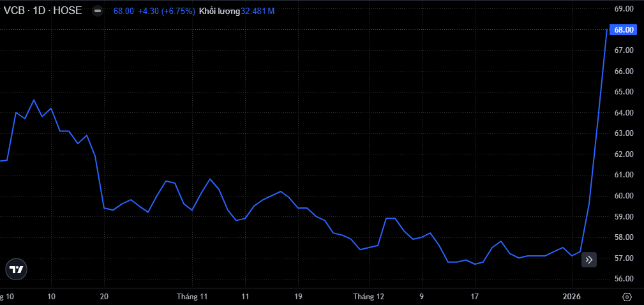Click Tháng 11 on the time axis

click(192, 297)
